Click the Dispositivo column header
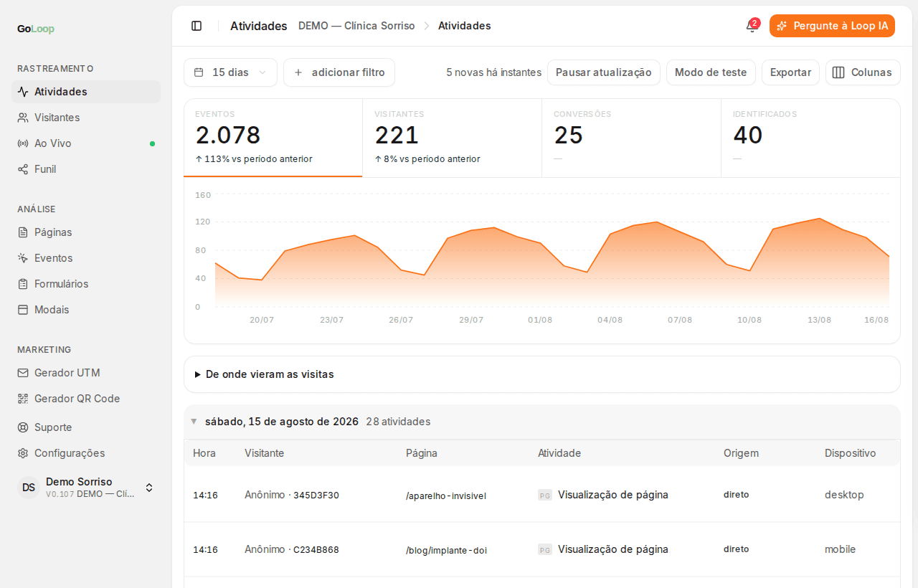Image resolution: width=918 pixels, height=588 pixels. (851, 453)
